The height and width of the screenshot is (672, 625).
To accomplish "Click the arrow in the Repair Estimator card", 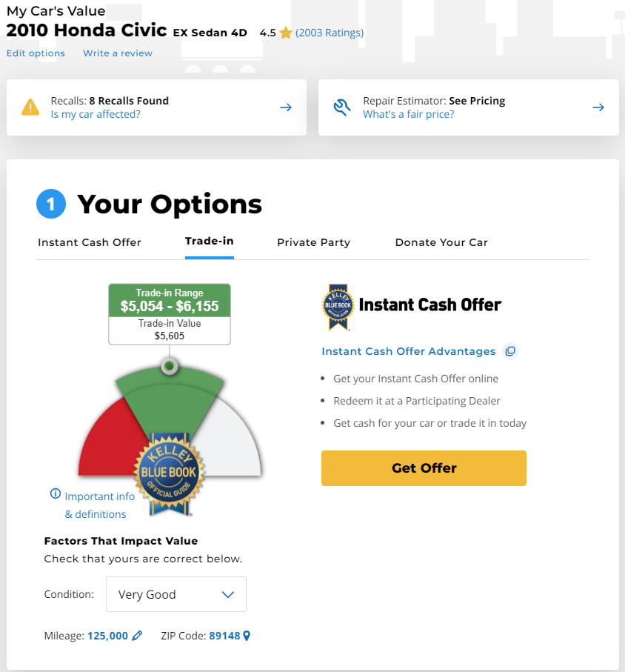I will tap(598, 107).
